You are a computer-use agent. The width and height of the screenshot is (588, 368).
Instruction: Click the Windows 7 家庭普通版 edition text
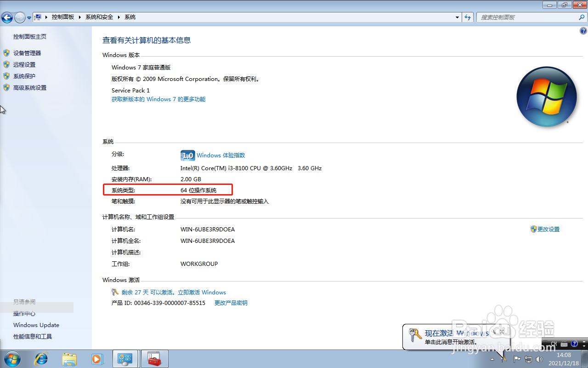click(x=141, y=67)
